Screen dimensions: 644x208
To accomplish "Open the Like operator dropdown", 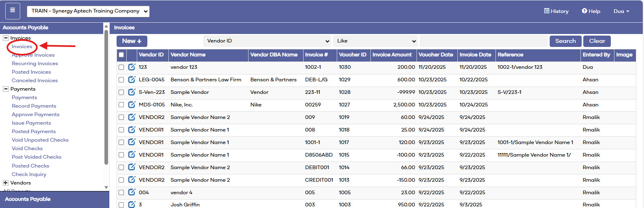I will 375,41.
